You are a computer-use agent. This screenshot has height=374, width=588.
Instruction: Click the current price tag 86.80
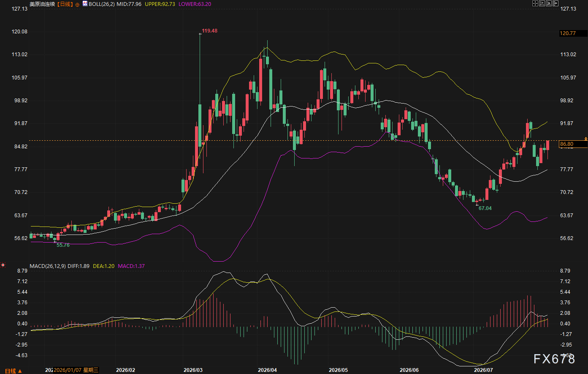(573, 144)
